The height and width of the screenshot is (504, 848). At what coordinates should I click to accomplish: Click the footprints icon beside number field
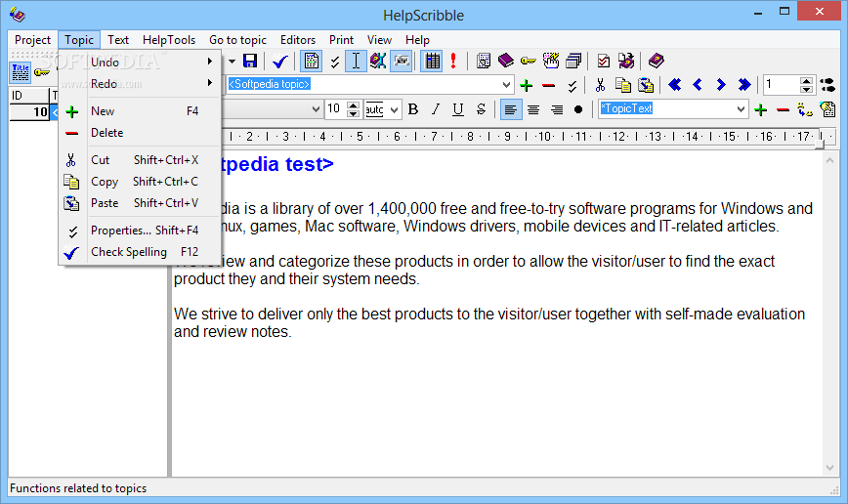827,85
